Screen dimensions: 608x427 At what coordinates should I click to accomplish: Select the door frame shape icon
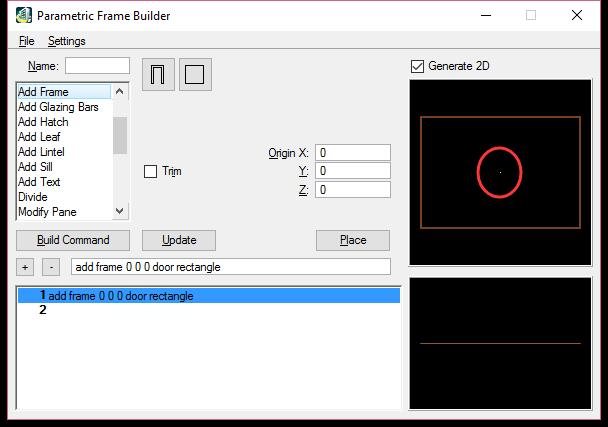[x=158, y=74]
